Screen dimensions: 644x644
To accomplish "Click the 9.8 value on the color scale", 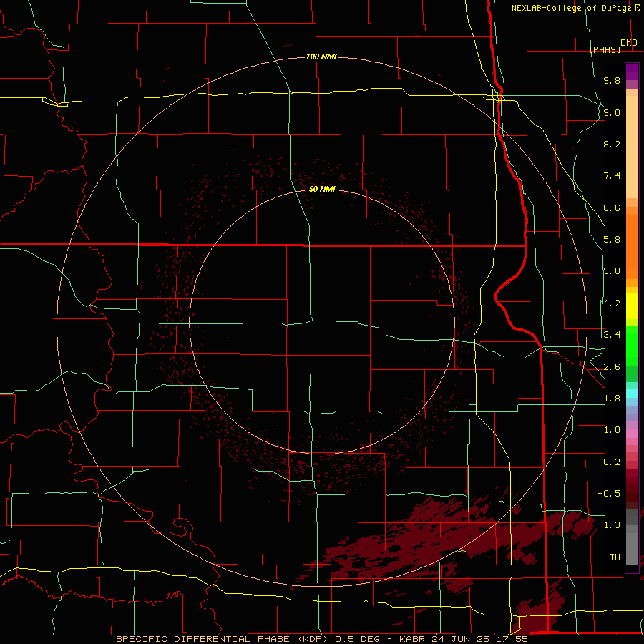I will point(612,80).
